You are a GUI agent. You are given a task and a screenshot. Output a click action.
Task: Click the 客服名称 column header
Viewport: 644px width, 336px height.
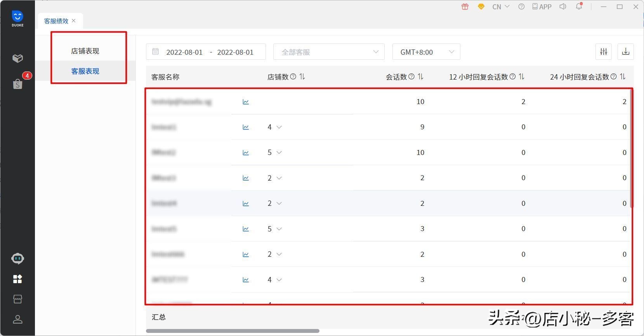click(x=165, y=77)
